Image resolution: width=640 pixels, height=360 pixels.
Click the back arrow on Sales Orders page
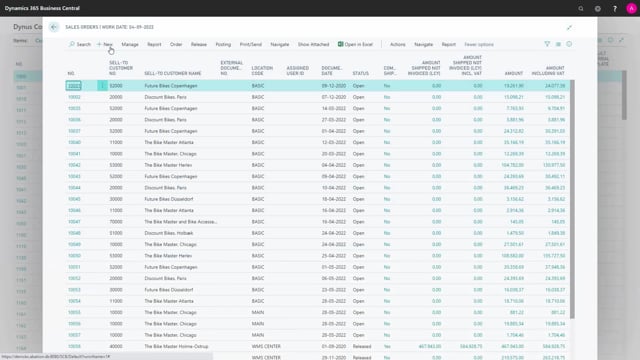point(53,27)
